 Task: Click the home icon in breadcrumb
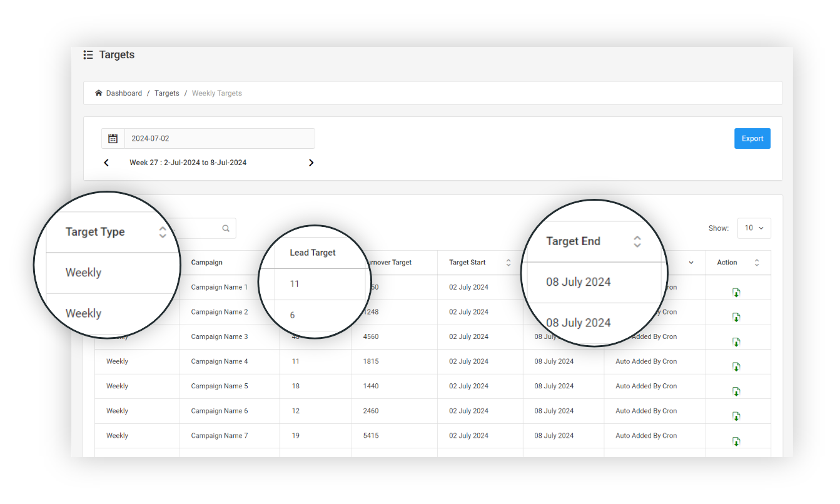(x=99, y=93)
